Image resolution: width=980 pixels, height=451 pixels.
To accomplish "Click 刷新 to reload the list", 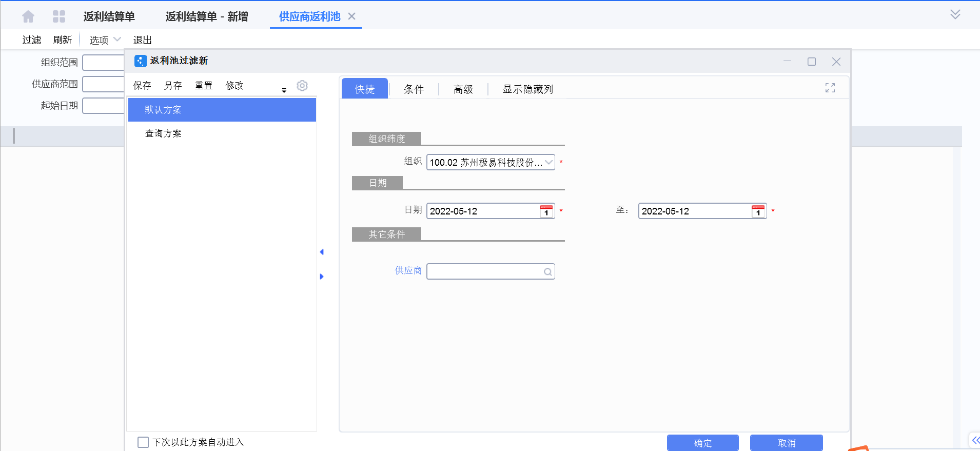I will (x=63, y=40).
